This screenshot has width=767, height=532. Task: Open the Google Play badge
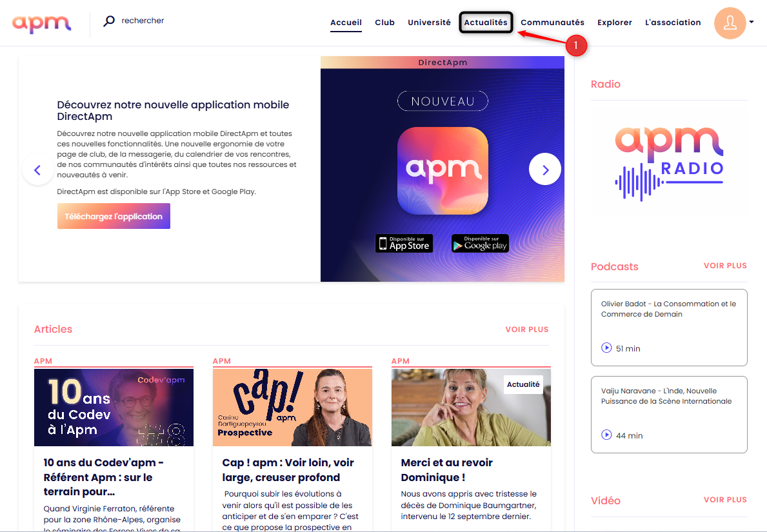coord(480,244)
